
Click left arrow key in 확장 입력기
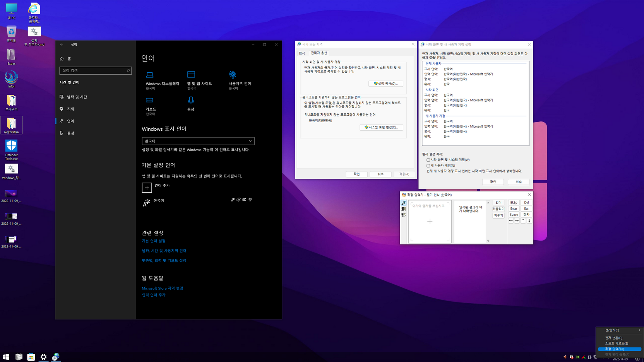(511, 221)
